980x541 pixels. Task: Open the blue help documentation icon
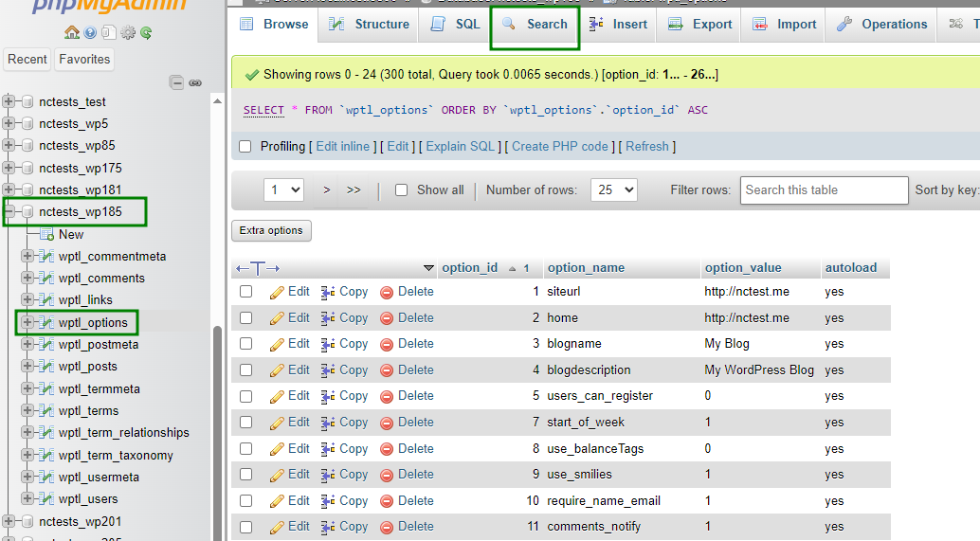(x=90, y=33)
